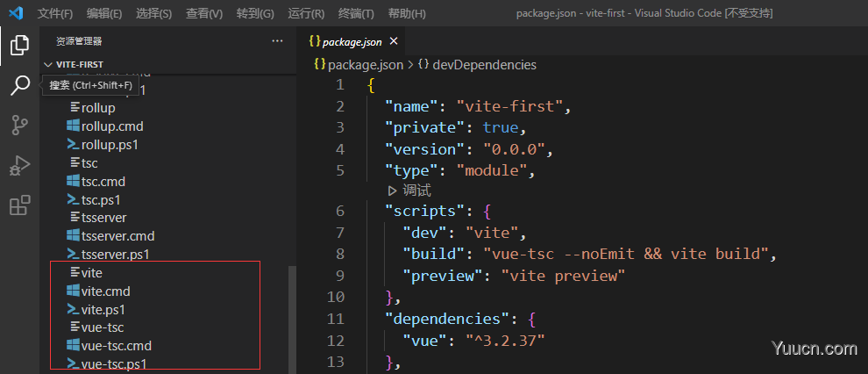Click the PowerShell icon beside tsserver.ps1
The image size is (868, 374).
click(x=73, y=254)
